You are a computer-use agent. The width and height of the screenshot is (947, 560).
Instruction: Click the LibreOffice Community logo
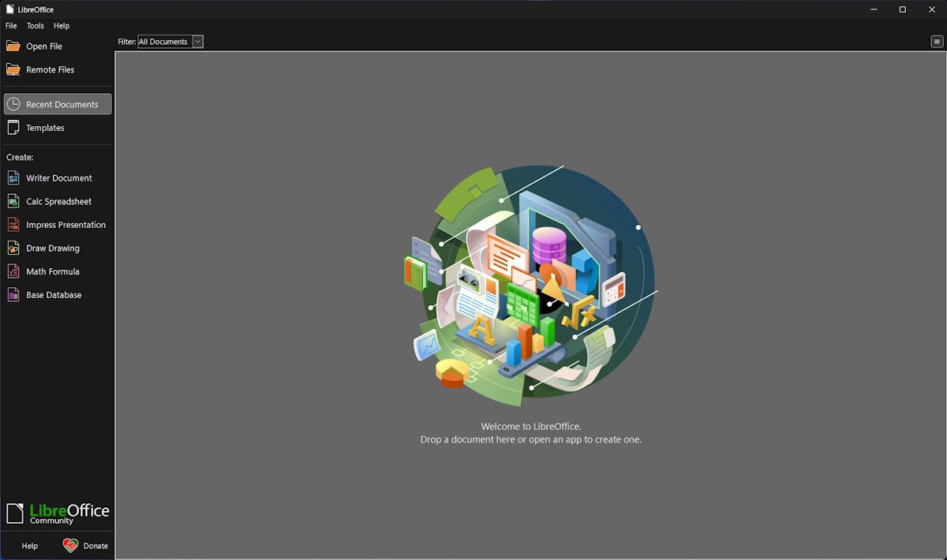click(57, 511)
